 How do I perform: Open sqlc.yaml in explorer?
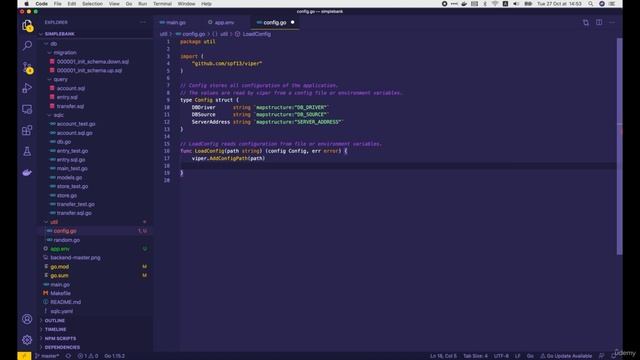[x=62, y=311]
